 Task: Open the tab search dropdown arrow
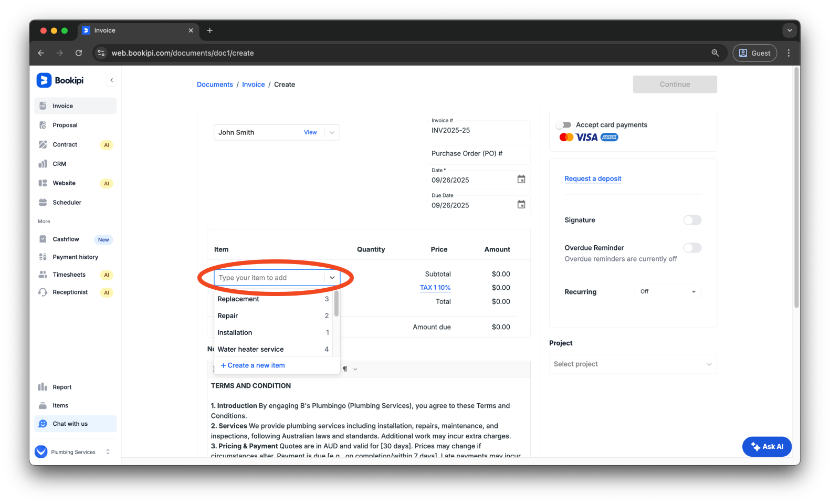[790, 30]
